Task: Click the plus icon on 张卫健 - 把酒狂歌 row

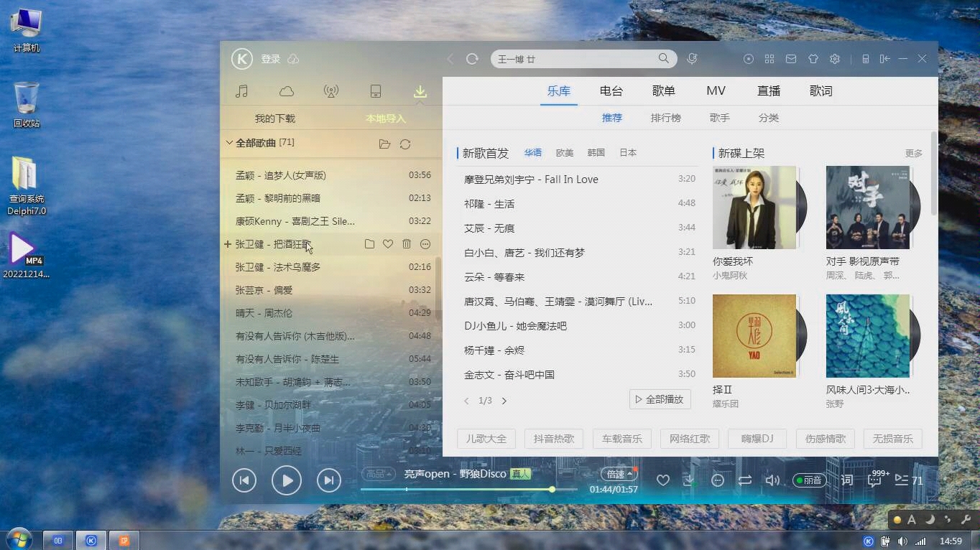Action: coord(228,244)
